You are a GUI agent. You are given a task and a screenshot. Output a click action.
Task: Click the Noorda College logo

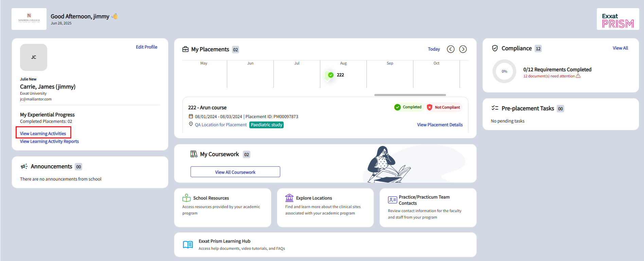pos(29,19)
